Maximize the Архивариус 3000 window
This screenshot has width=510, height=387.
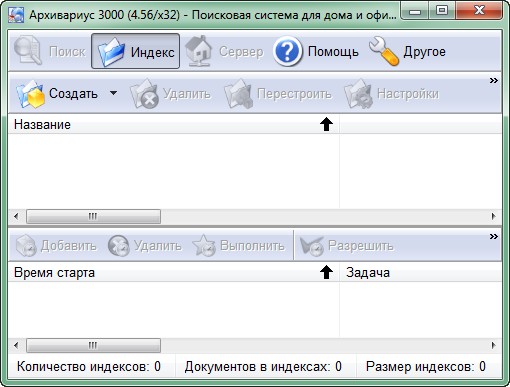point(442,11)
